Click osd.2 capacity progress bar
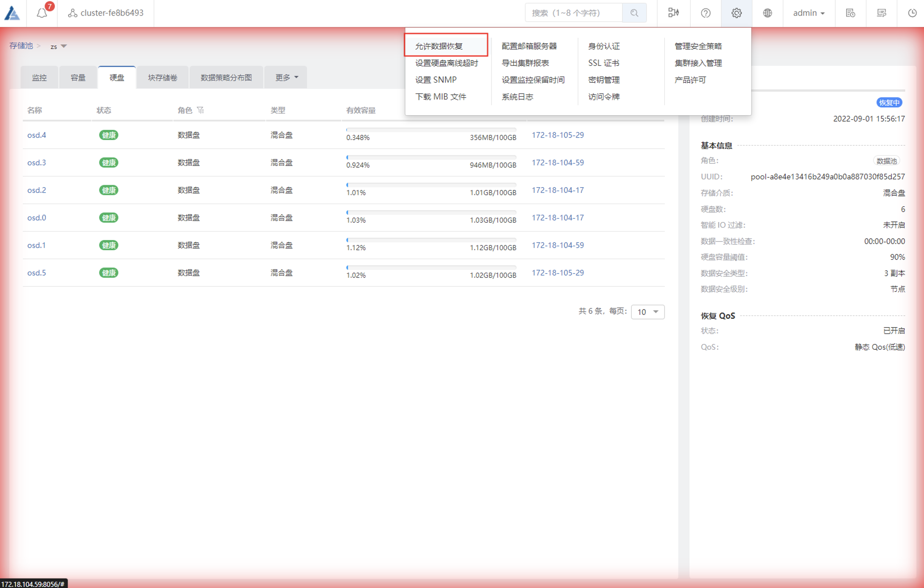924x588 pixels. [431, 185]
